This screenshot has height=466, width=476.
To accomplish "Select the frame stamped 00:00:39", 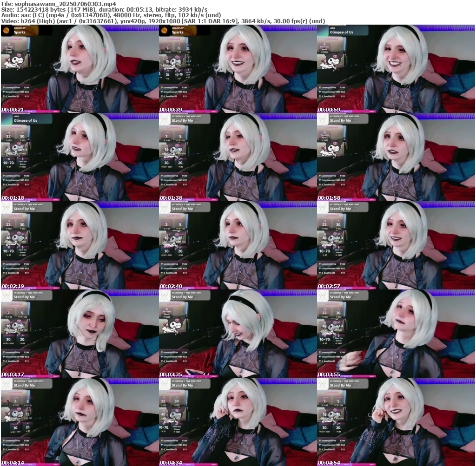I will pos(238,69).
